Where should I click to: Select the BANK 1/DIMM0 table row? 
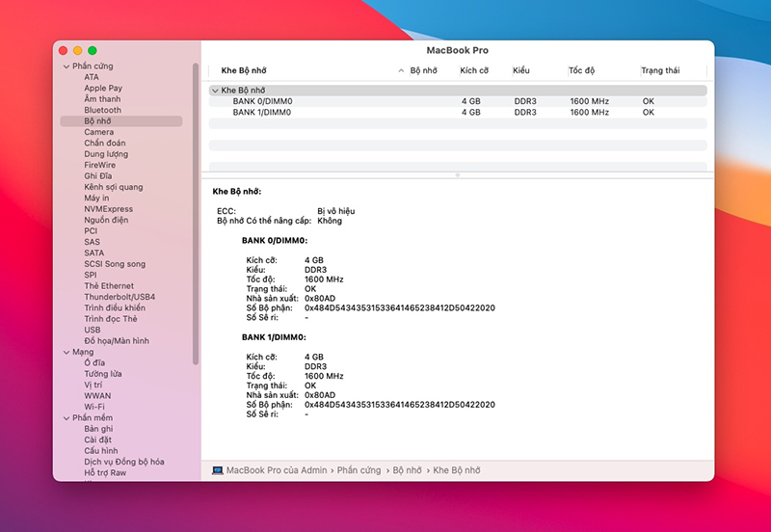[458, 113]
